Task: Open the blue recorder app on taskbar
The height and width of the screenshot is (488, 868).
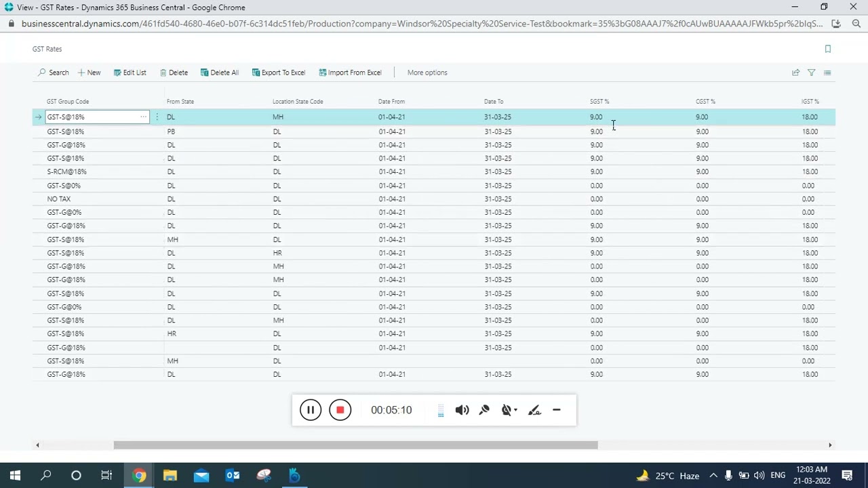Action: [295, 475]
